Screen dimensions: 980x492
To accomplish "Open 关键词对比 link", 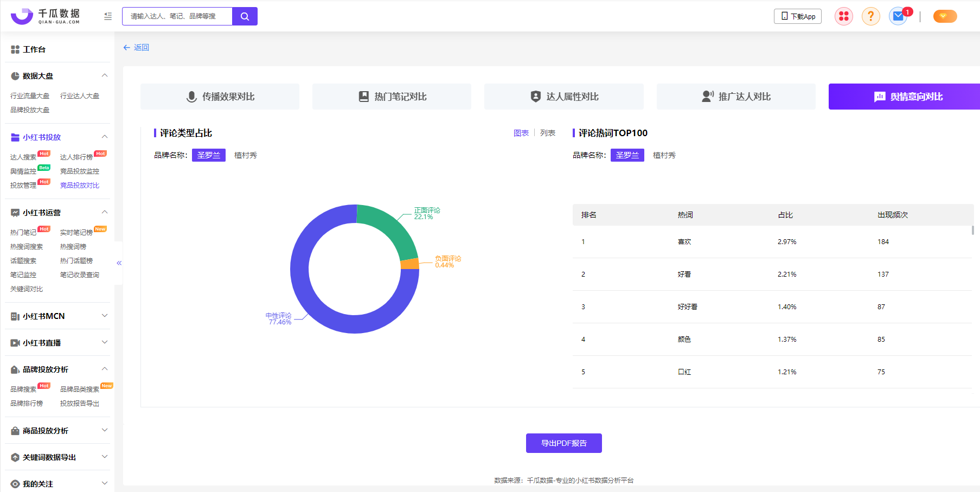I will pyautogui.click(x=27, y=289).
